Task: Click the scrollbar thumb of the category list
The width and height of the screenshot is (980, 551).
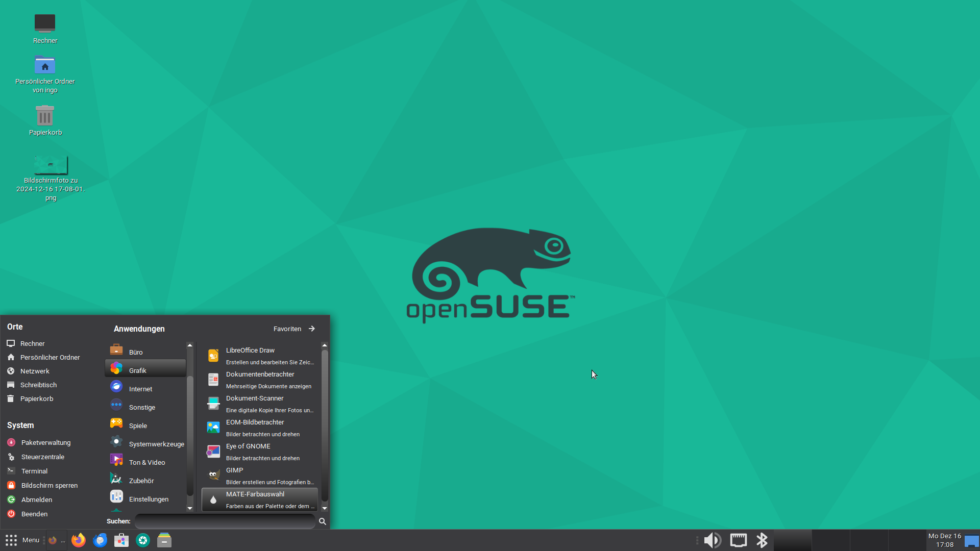Action: coord(190,435)
